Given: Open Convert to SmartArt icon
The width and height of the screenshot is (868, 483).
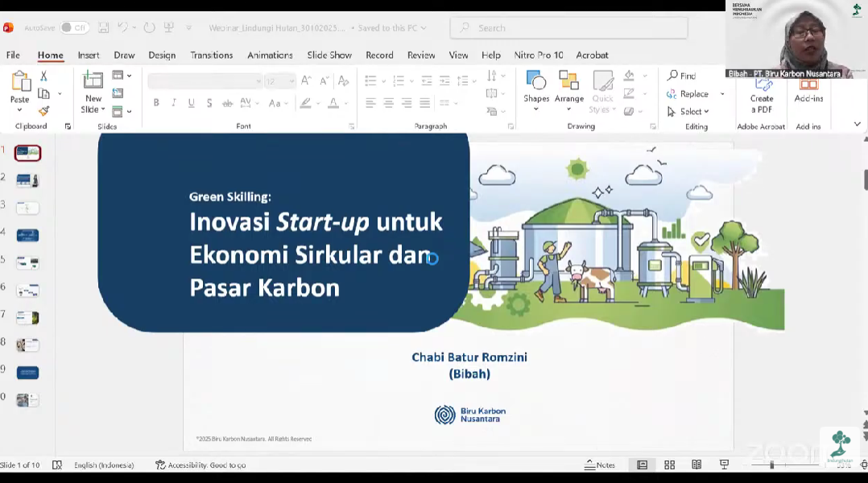Looking at the screenshot, I should pyautogui.click(x=491, y=111).
